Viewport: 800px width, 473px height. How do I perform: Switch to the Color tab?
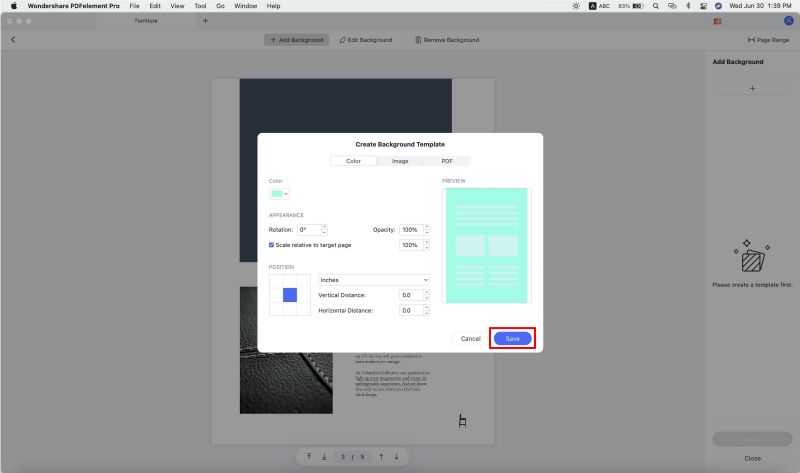(353, 161)
